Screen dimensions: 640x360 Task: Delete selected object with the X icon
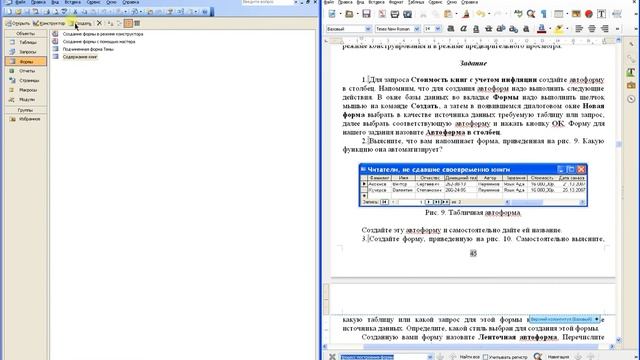click(x=99, y=23)
